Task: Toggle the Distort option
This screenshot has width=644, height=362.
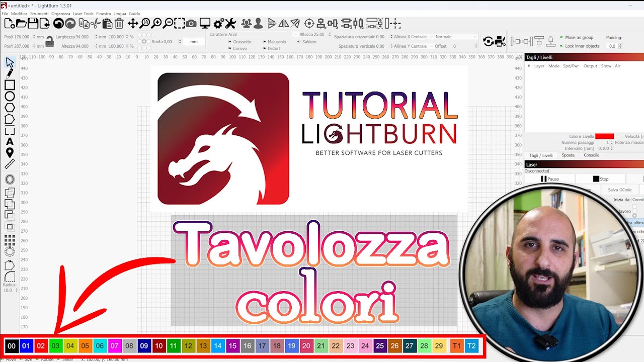Action: (271, 49)
